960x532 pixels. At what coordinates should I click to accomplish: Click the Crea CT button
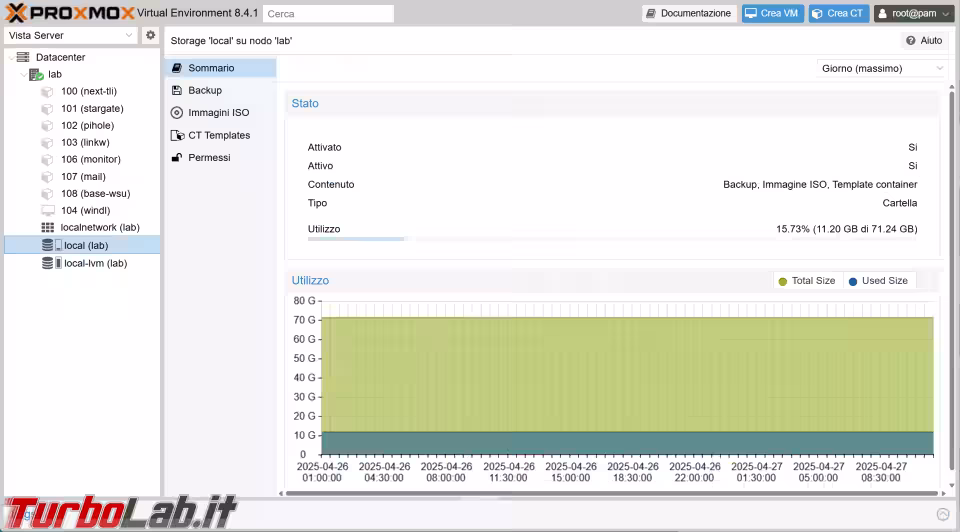(839, 13)
